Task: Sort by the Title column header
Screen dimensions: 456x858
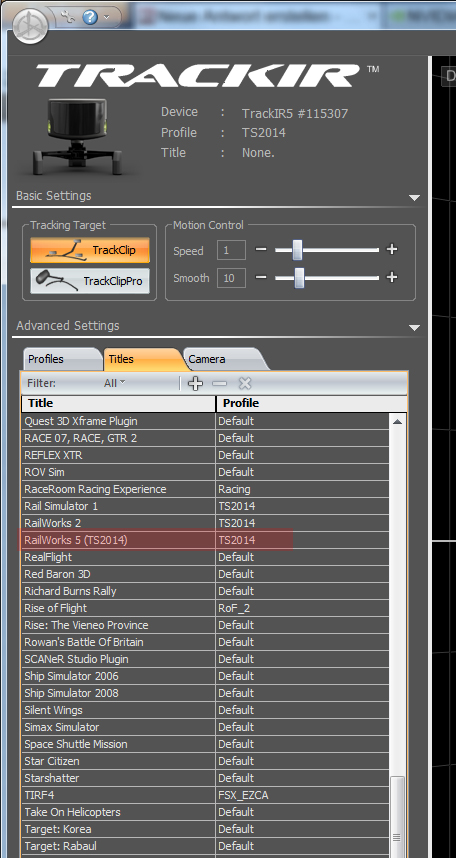Action: pyautogui.click(x=118, y=403)
